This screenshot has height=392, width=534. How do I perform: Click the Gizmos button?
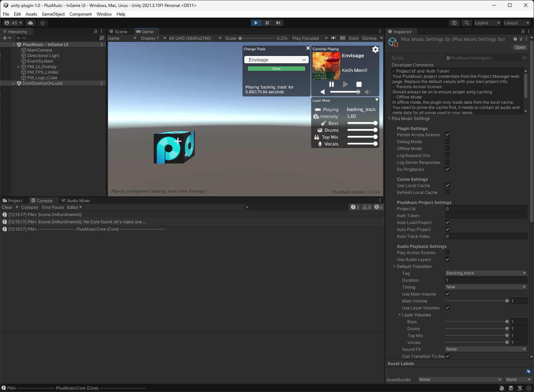tap(369, 38)
